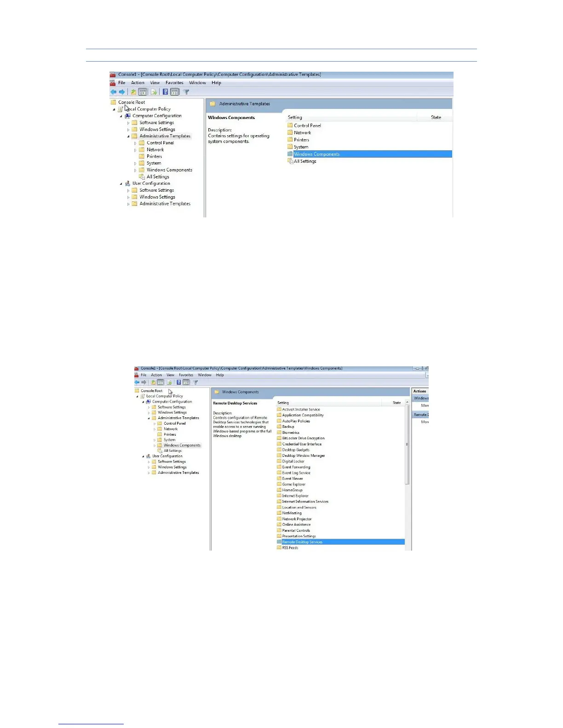Open Action menu in Administrative Templates console

point(138,83)
